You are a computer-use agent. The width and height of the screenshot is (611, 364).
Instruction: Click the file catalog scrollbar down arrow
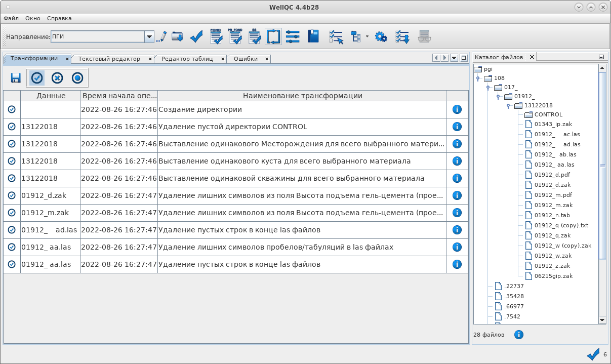(602, 320)
